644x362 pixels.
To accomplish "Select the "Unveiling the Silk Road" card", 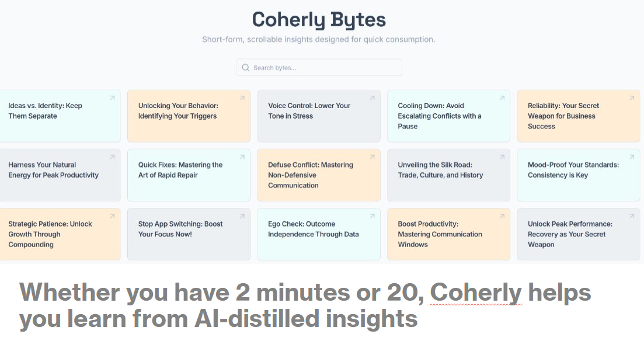I will 448,175.
